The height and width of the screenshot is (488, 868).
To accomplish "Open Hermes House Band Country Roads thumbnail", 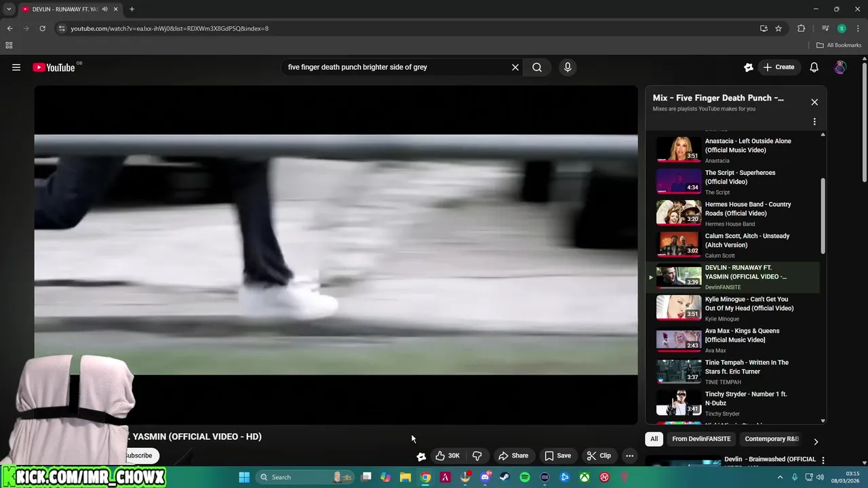I will (679, 213).
